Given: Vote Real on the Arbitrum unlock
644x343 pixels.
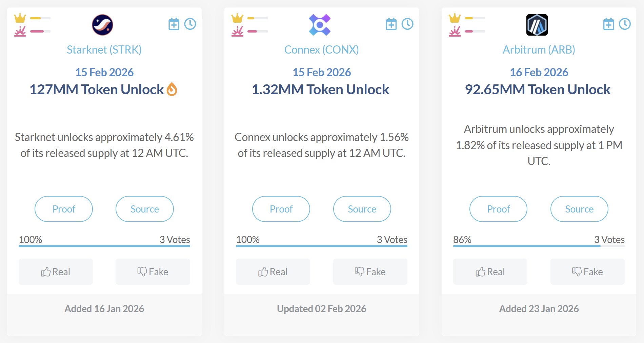Looking at the screenshot, I should click(x=490, y=271).
